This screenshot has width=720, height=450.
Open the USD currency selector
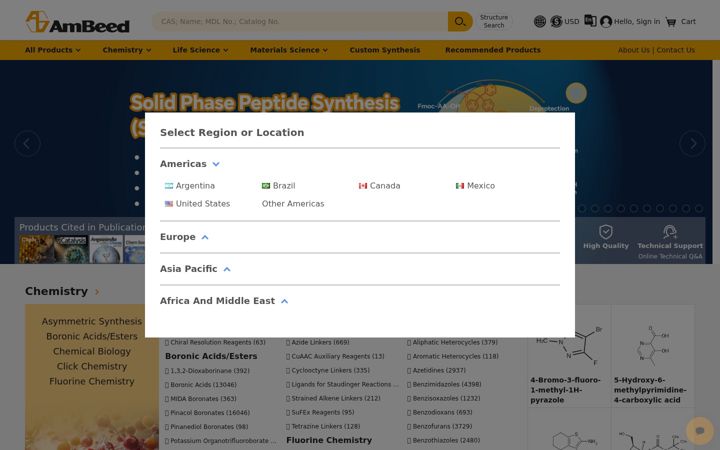pos(565,21)
